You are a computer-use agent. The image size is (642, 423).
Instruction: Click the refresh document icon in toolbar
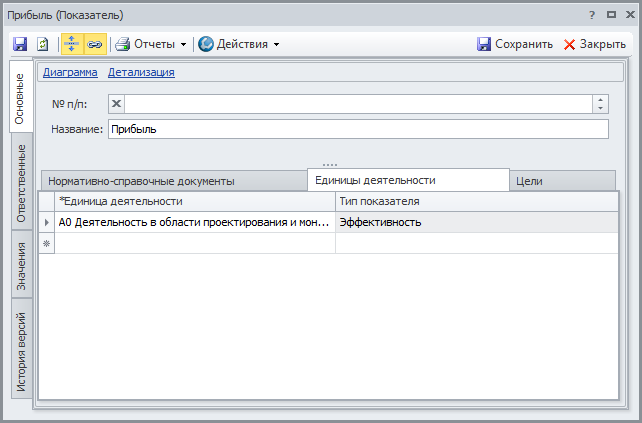[x=42, y=44]
